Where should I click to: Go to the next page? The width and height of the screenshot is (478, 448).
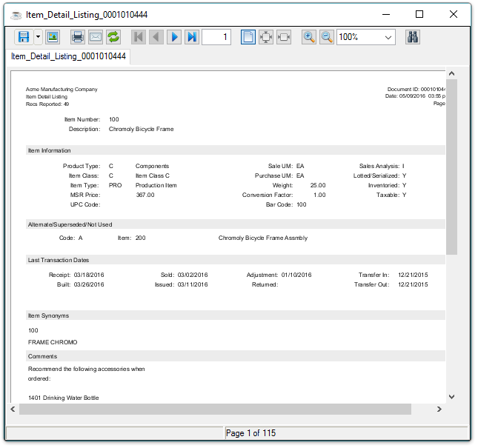click(174, 37)
